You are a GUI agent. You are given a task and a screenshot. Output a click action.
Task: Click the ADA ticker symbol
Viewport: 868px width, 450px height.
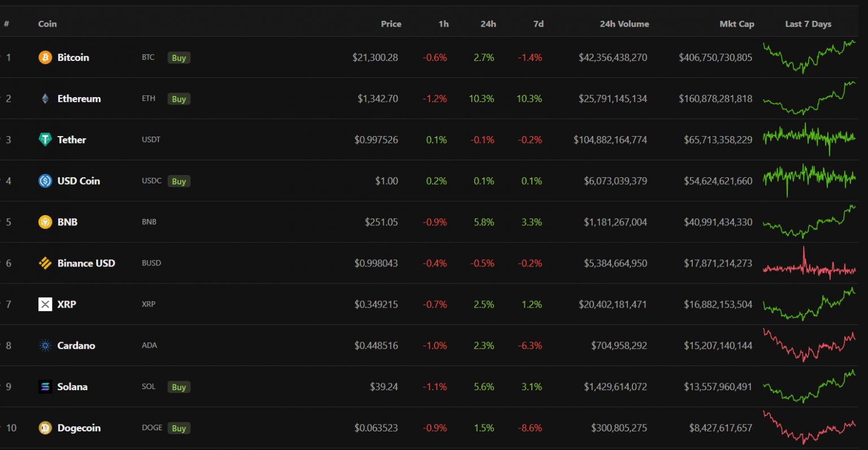pyautogui.click(x=149, y=346)
